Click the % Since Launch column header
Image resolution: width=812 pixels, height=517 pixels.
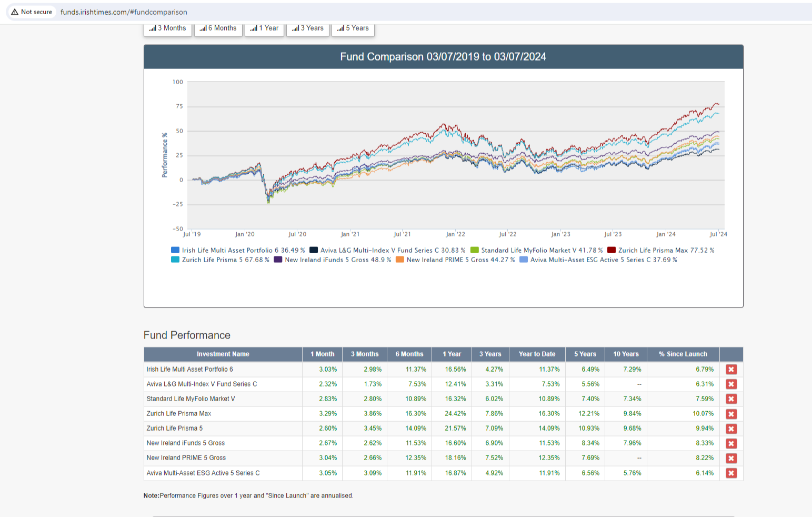coord(683,354)
